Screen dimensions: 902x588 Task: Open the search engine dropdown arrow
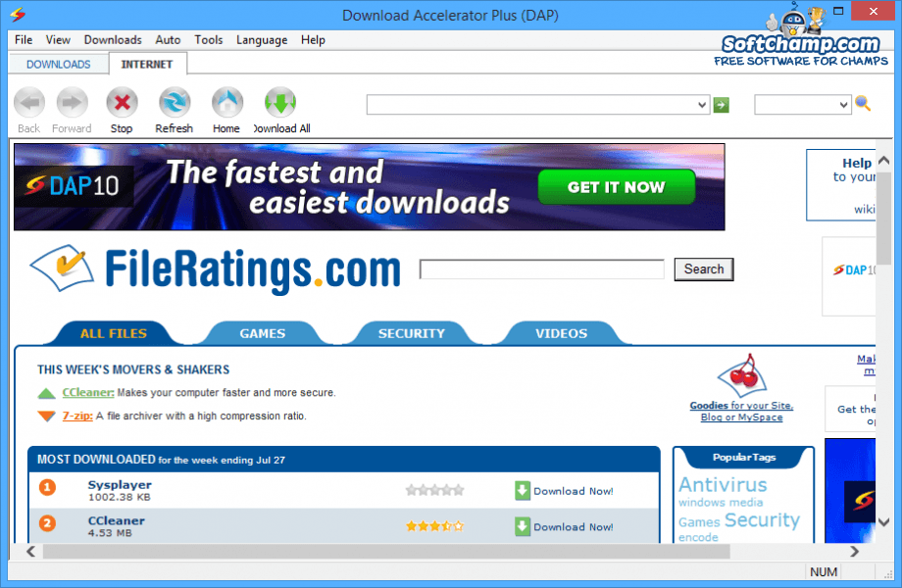pos(843,105)
